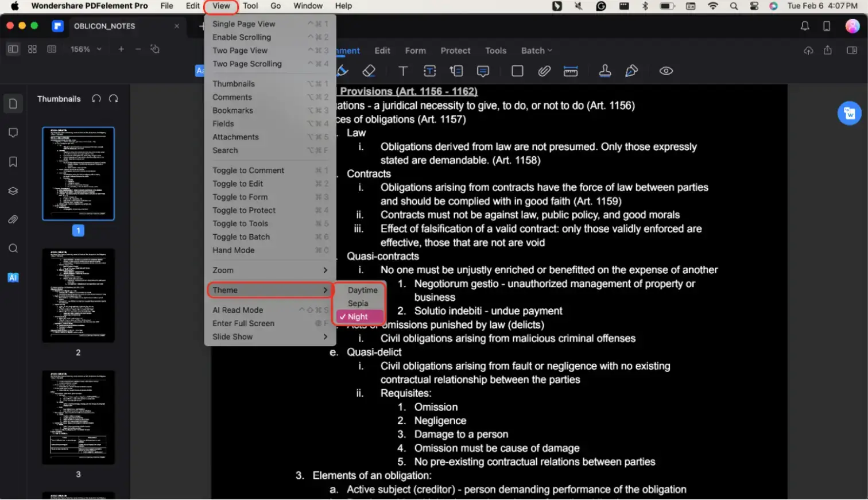The height and width of the screenshot is (500, 868).
Task: Attach a file with the paperclip tool
Action: click(x=544, y=71)
